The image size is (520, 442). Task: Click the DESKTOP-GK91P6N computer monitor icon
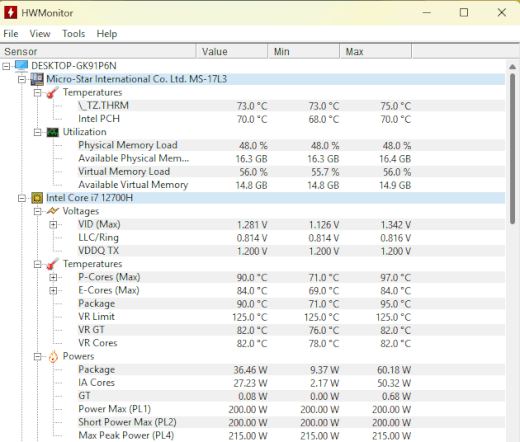(x=21, y=66)
